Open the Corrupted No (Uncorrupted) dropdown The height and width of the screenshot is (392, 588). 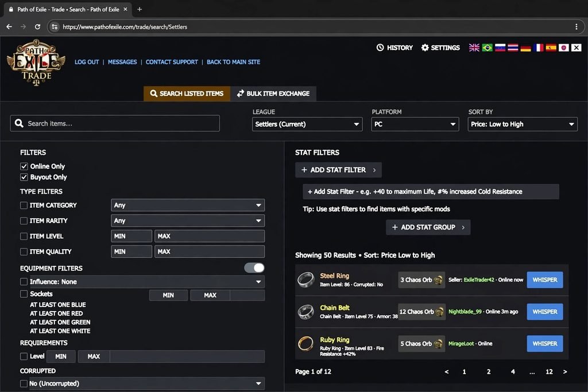point(146,383)
